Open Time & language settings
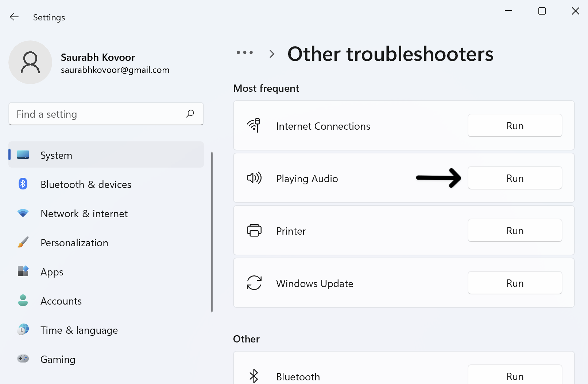Viewport: 588px width, 384px height. click(106, 329)
